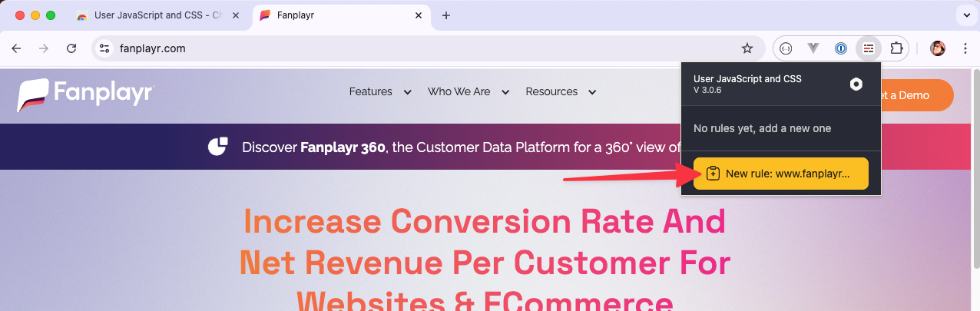Select the Fanplayr tab

click(x=341, y=15)
